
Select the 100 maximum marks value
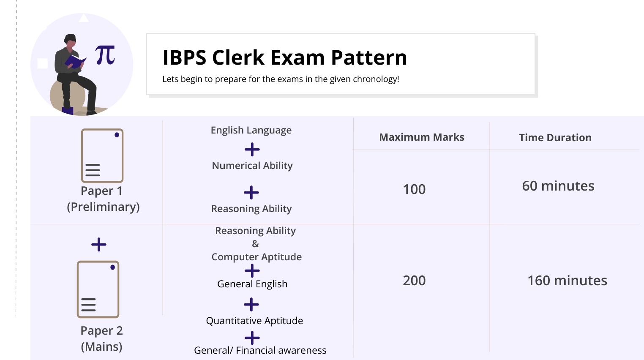coord(414,189)
